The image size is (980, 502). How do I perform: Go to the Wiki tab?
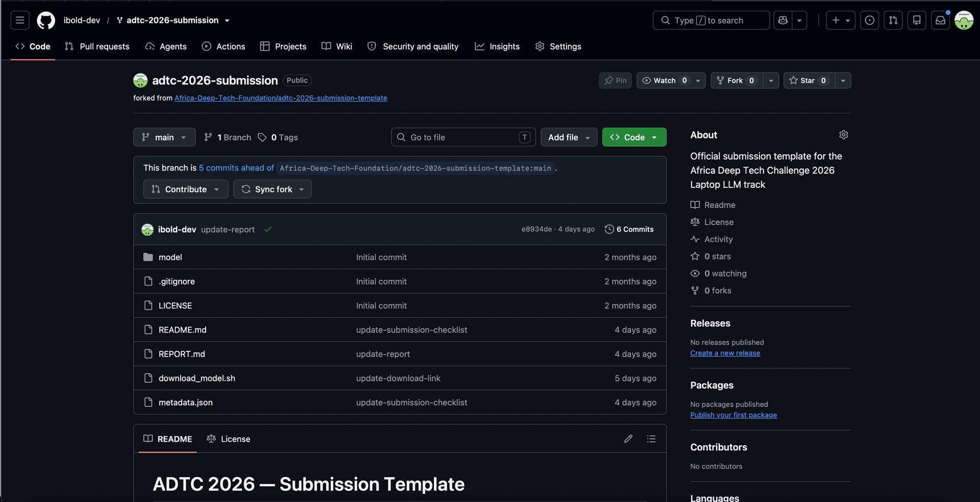click(x=337, y=46)
